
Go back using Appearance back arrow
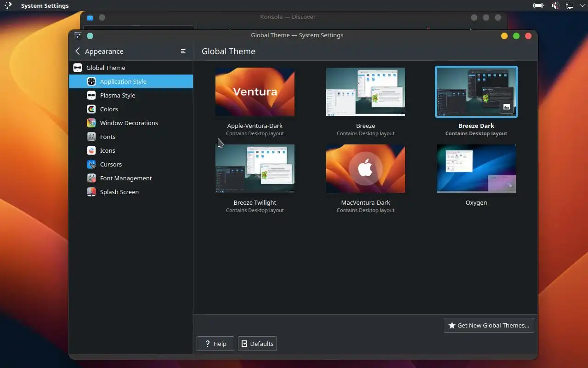pyautogui.click(x=77, y=51)
